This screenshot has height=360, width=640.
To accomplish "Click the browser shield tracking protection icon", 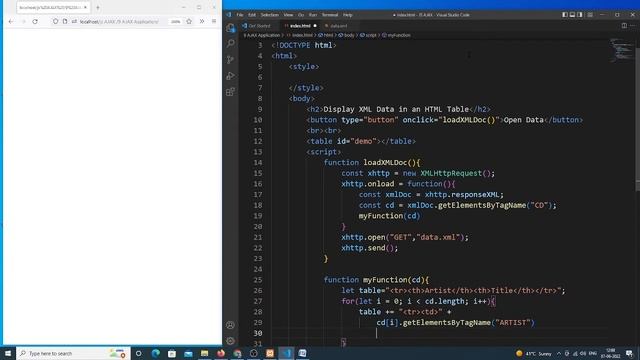I will coord(56,21).
